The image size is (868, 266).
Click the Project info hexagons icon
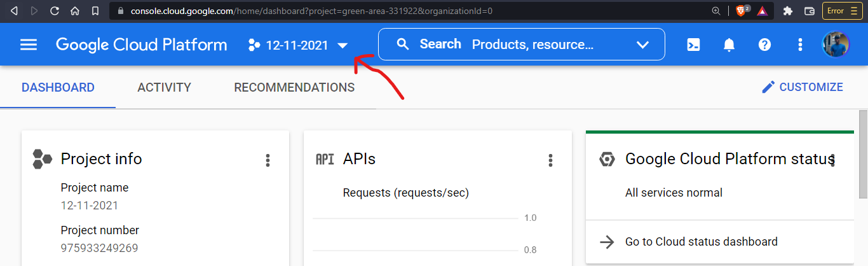click(x=43, y=159)
